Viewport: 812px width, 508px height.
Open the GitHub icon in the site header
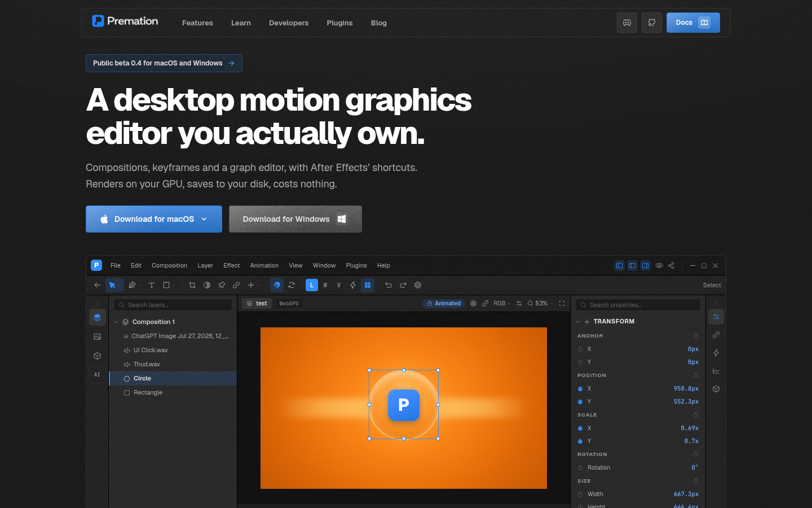click(x=652, y=23)
